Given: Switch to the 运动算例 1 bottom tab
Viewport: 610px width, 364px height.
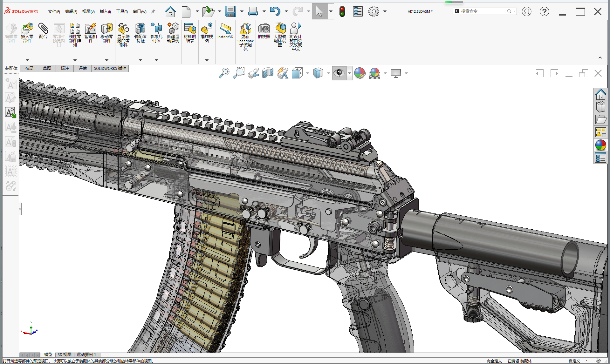Looking at the screenshot, I should [x=86, y=354].
